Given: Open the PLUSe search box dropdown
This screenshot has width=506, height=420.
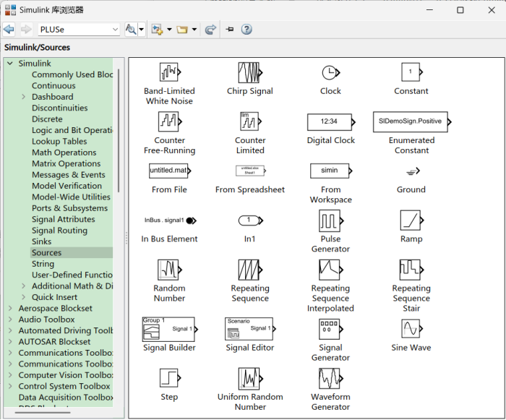Looking at the screenshot, I should click(x=115, y=30).
